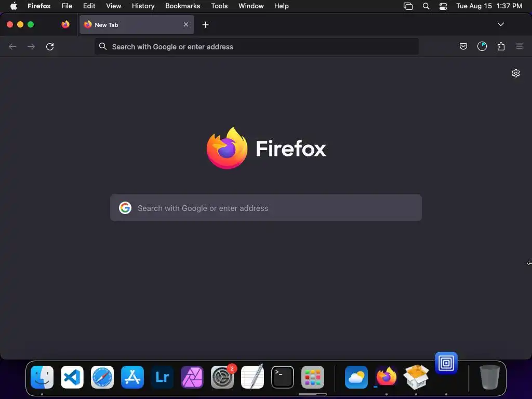Viewport: 532px width, 399px height.
Task: Launch Affinity Photo from the dock
Action: [x=192, y=377]
